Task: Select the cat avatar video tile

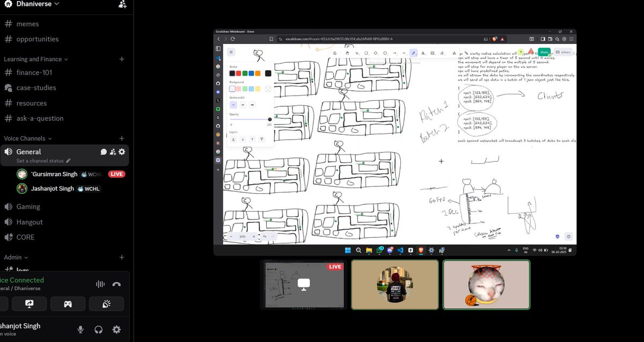Action: point(486,285)
